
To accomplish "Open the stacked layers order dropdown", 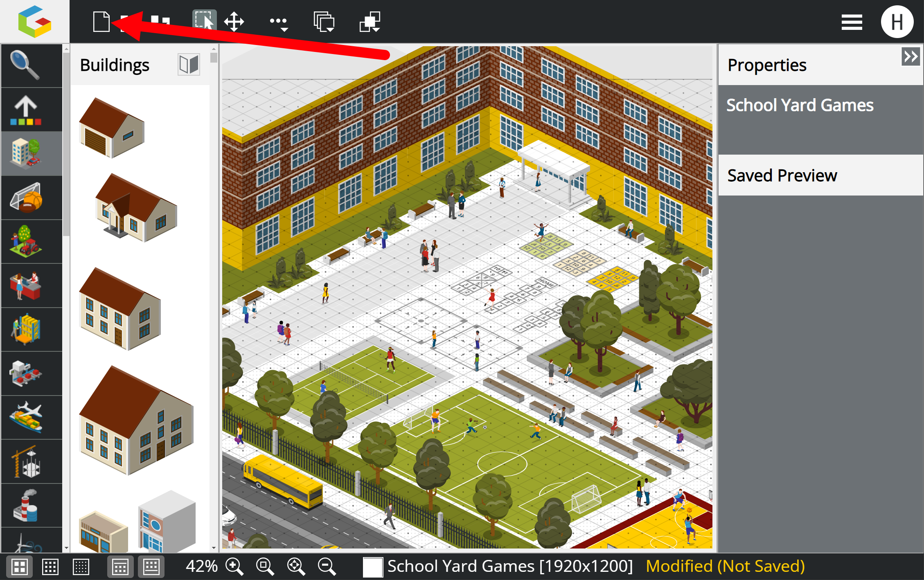I will pyautogui.click(x=324, y=22).
